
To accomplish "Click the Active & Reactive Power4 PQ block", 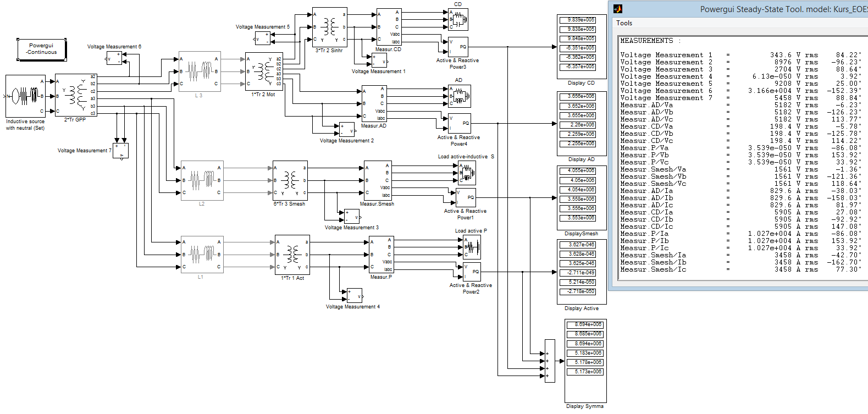I will coord(459,123).
